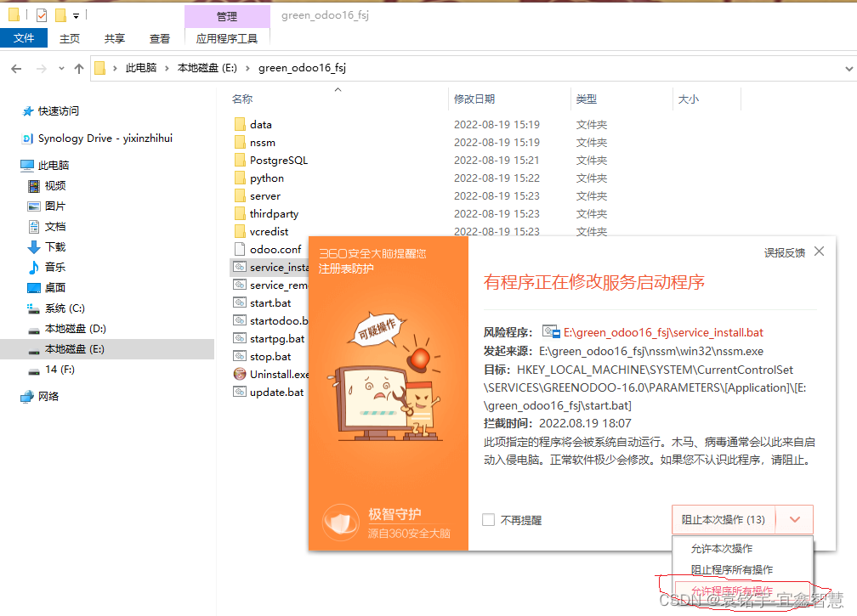Click the back navigation arrow
The height and width of the screenshot is (616, 857).
(14, 68)
